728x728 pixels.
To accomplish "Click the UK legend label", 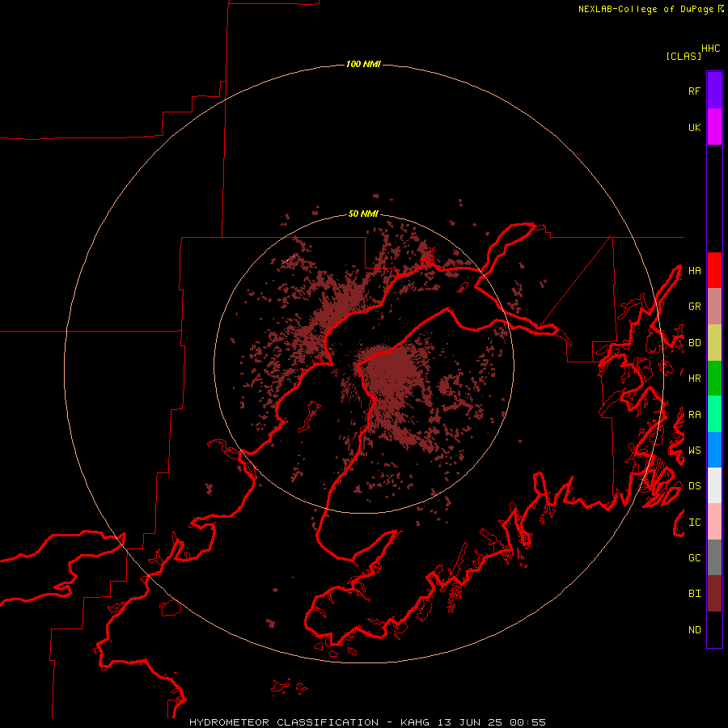I will (694, 127).
